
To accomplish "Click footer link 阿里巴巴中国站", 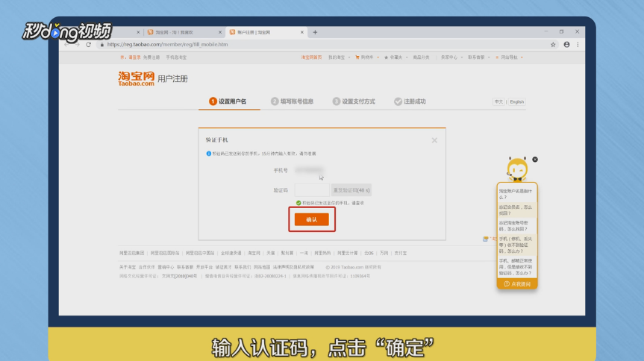I will click(x=200, y=253).
